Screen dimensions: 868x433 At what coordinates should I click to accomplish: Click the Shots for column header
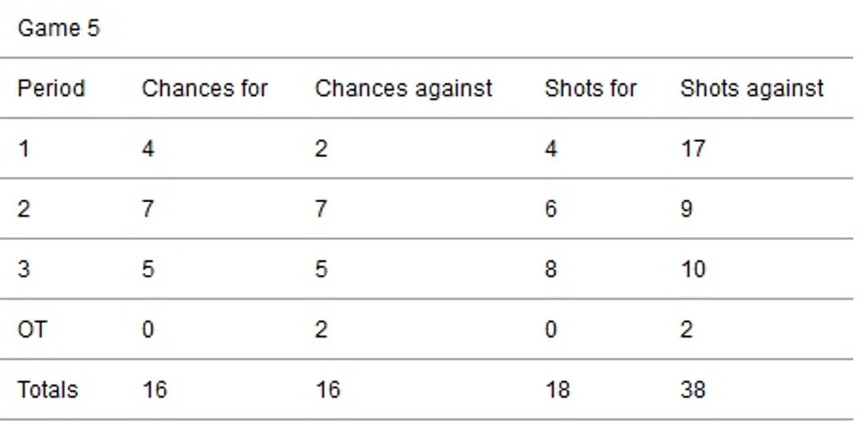(590, 89)
